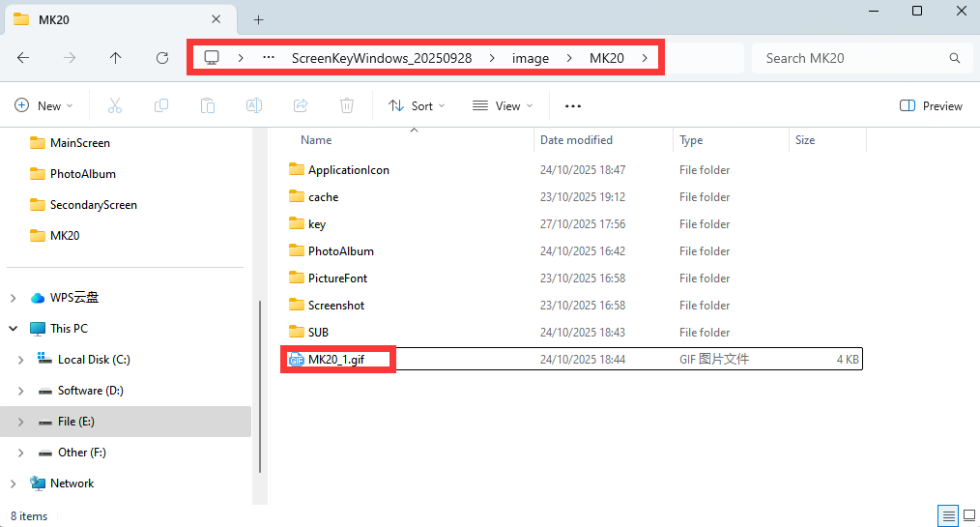Viewport: 980px width, 527px height.
Task: Refresh the current folder view
Action: click(x=162, y=58)
